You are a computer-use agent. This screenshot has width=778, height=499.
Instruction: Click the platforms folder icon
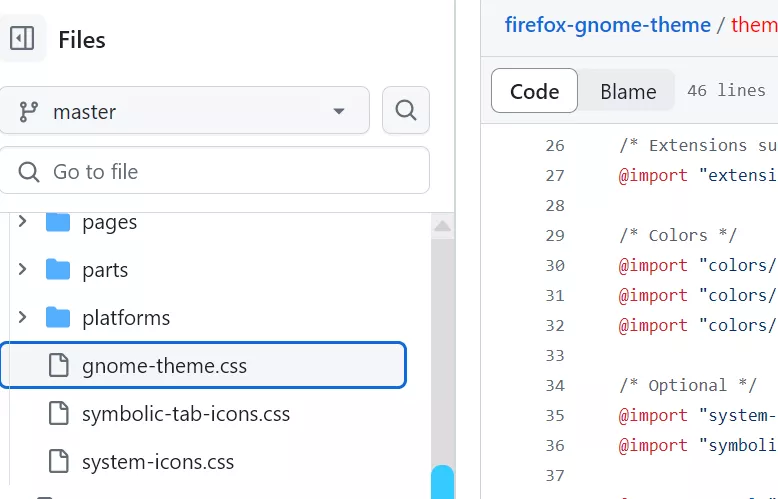[59, 318]
